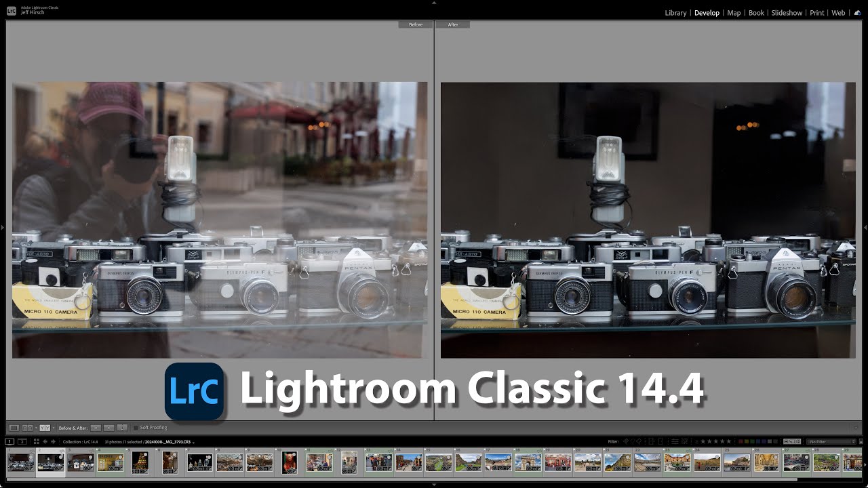Screen dimensions: 868x488
Task: Filter by yellow color label
Action: pos(747,442)
